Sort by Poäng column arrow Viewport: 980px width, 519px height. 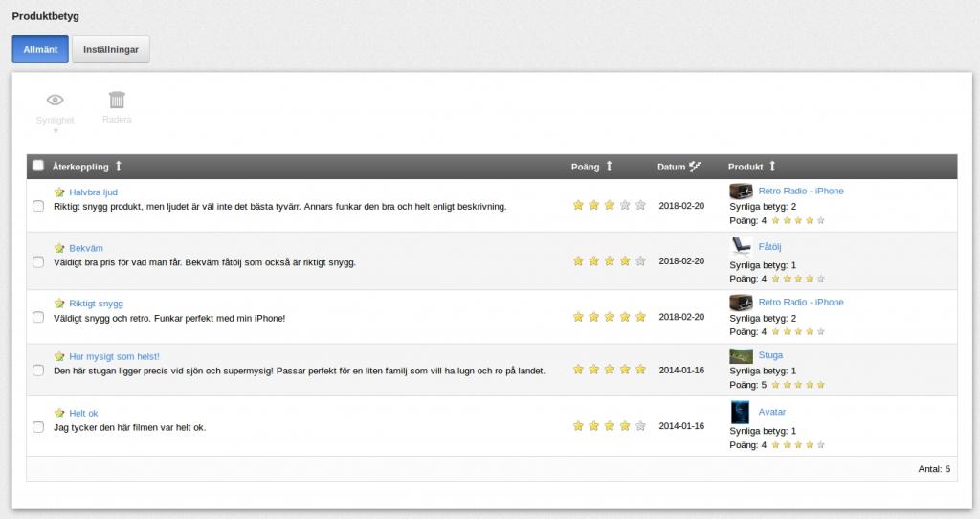click(x=610, y=167)
